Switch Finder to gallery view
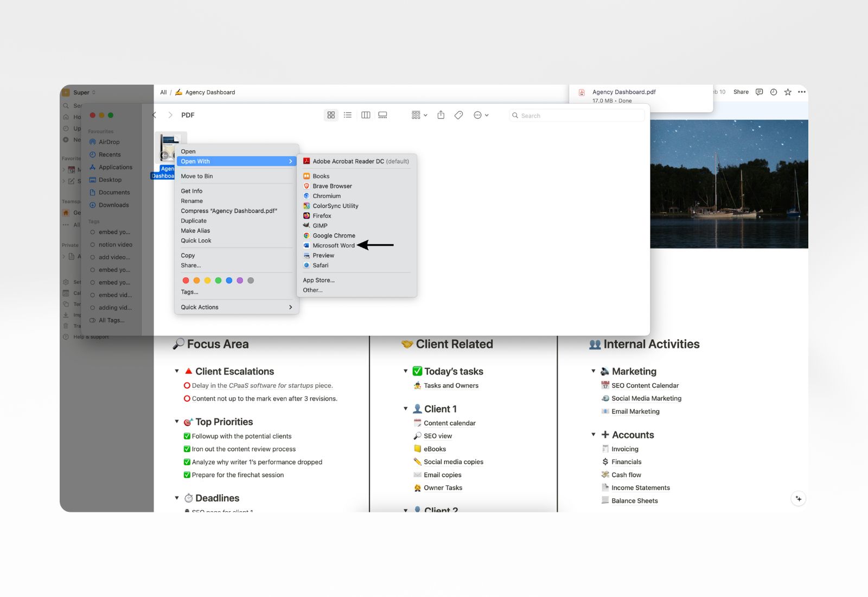868x597 pixels. pyautogui.click(x=382, y=115)
